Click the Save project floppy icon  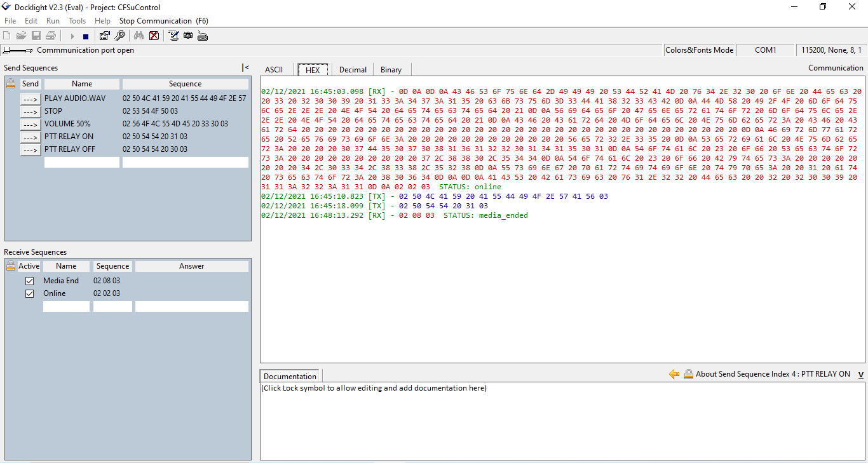coord(36,36)
